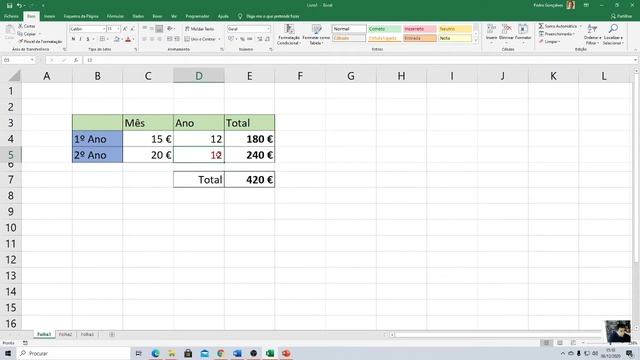Add a new sheet with plus icon

point(111,334)
